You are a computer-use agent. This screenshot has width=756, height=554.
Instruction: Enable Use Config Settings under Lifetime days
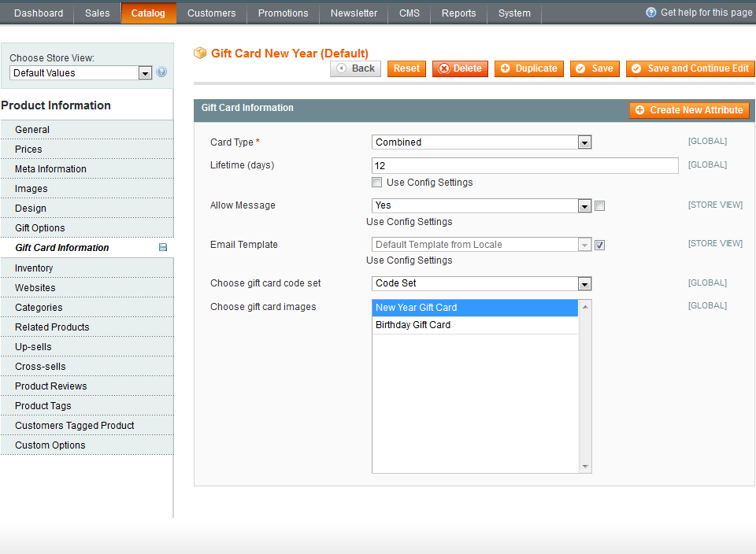pyautogui.click(x=377, y=182)
